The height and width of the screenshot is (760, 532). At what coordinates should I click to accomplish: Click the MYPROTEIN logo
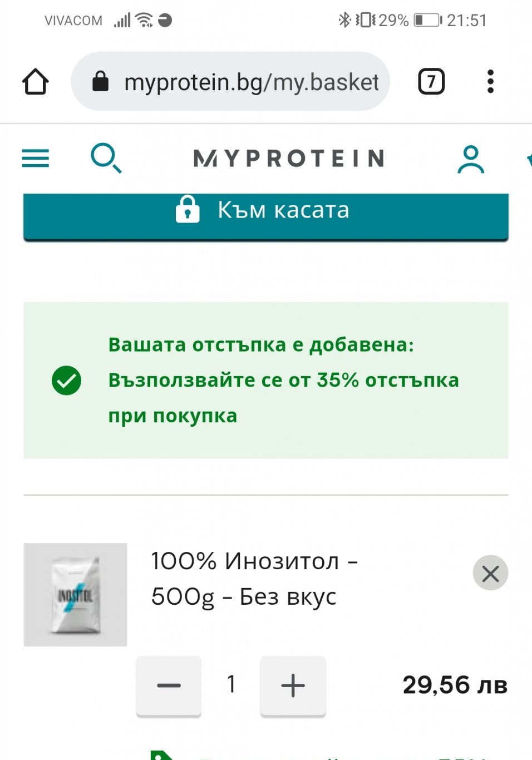(289, 159)
